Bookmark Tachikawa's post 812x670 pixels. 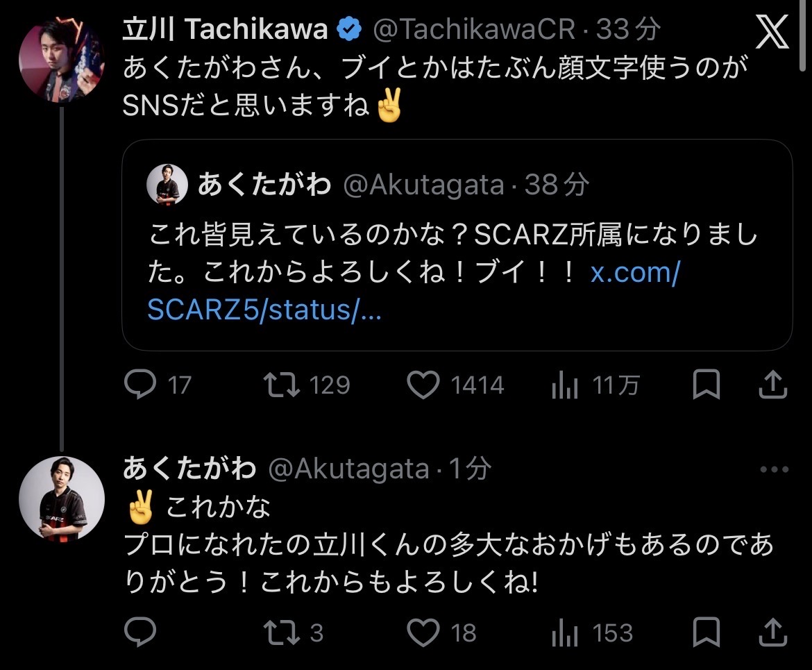click(x=707, y=385)
